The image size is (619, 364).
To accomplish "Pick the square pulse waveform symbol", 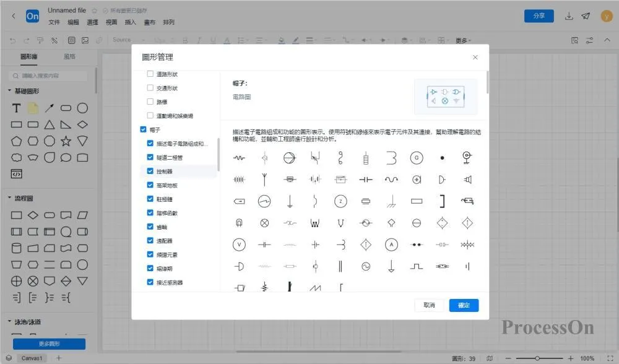I will click(417, 266).
